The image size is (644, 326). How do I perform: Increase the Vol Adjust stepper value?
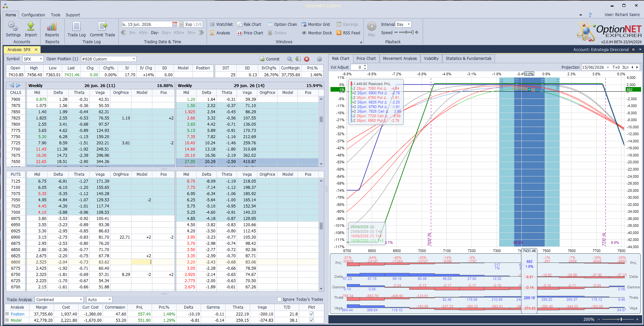click(365, 66)
